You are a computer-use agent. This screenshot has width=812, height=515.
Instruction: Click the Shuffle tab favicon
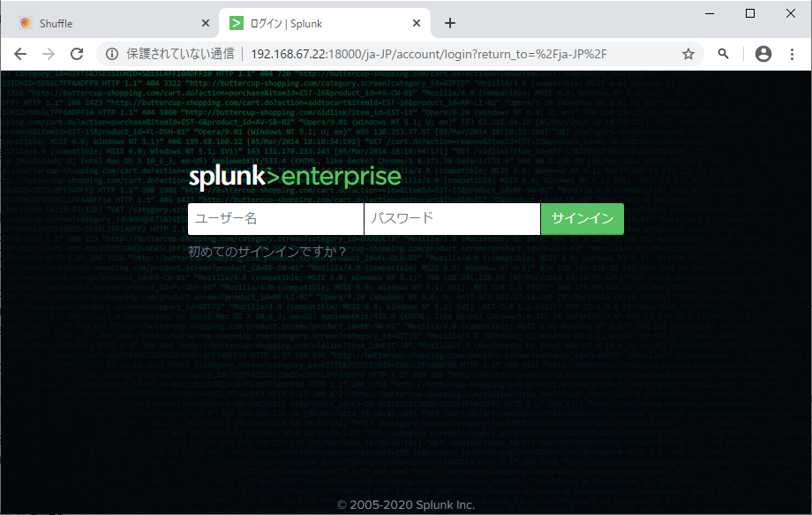pyautogui.click(x=26, y=23)
